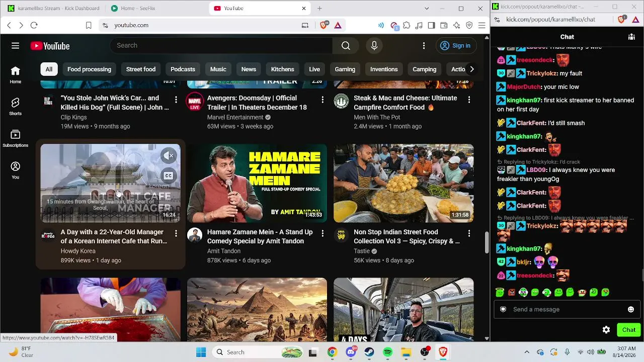Open the tab search dropdown arrow
The width and height of the screenshot is (644, 362).
click(427, 9)
